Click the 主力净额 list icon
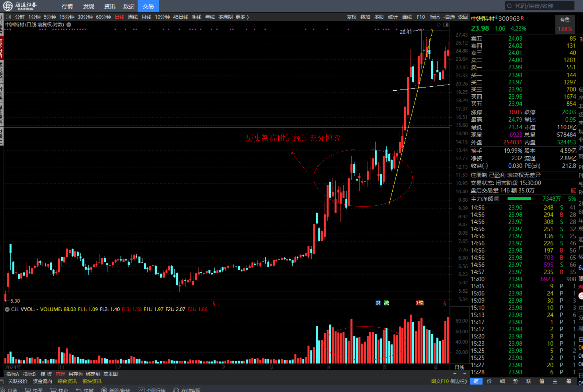583x392 pixels. tap(497, 199)
